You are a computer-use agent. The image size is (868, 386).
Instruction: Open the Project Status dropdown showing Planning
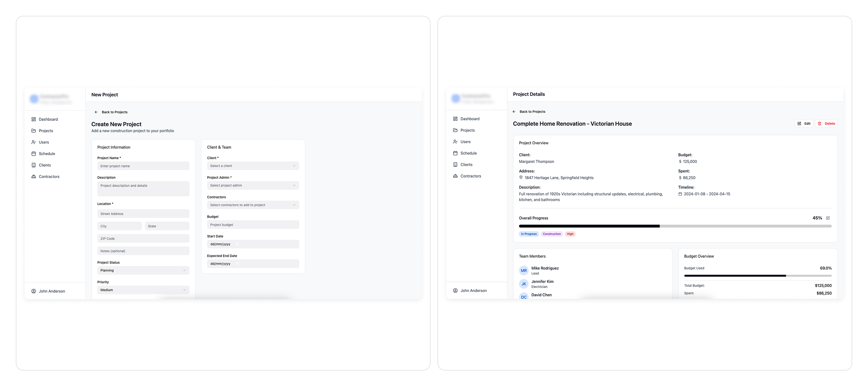[x=143, y=271]
